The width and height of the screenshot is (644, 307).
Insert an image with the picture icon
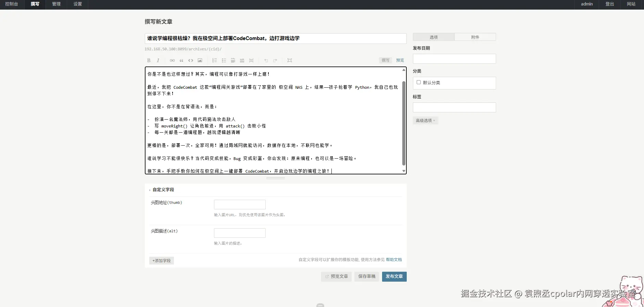coord(200,60)
